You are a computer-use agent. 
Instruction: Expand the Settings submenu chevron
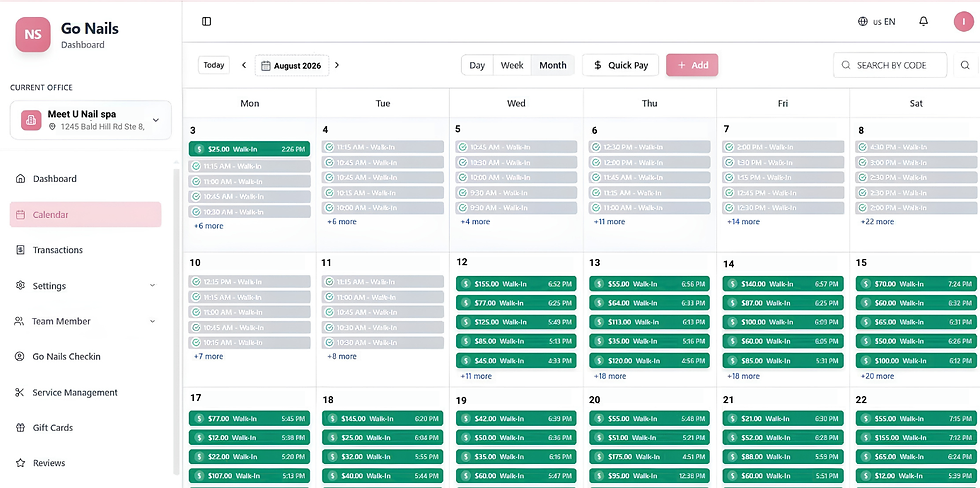pos(152,286)
